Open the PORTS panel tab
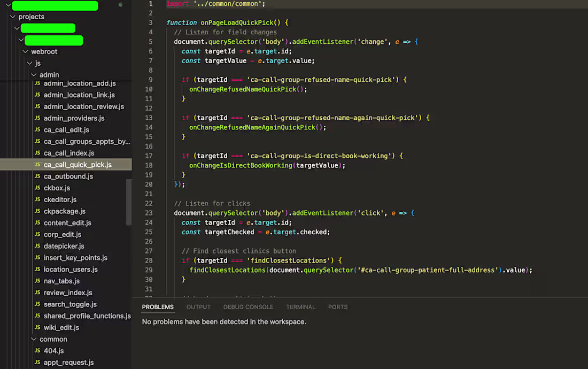Image resolution: width=588 pixels, height=369 pixels. point(338,307)
